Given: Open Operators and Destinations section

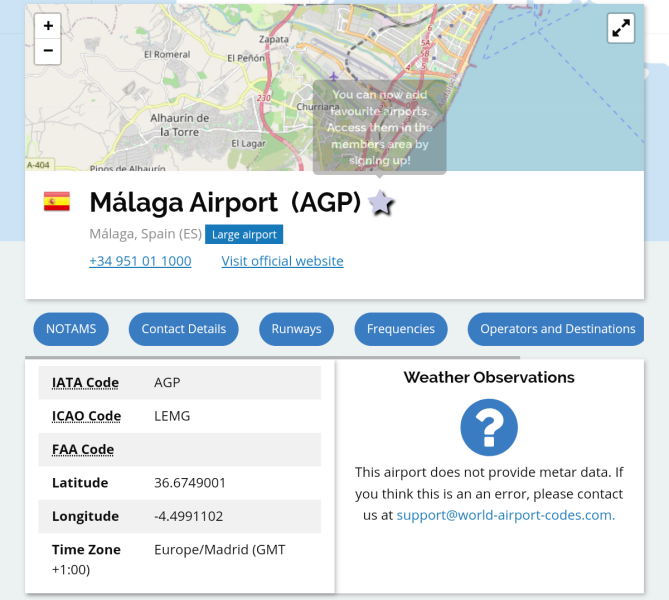Looking at the screenshot, I should tap(556, 329).
